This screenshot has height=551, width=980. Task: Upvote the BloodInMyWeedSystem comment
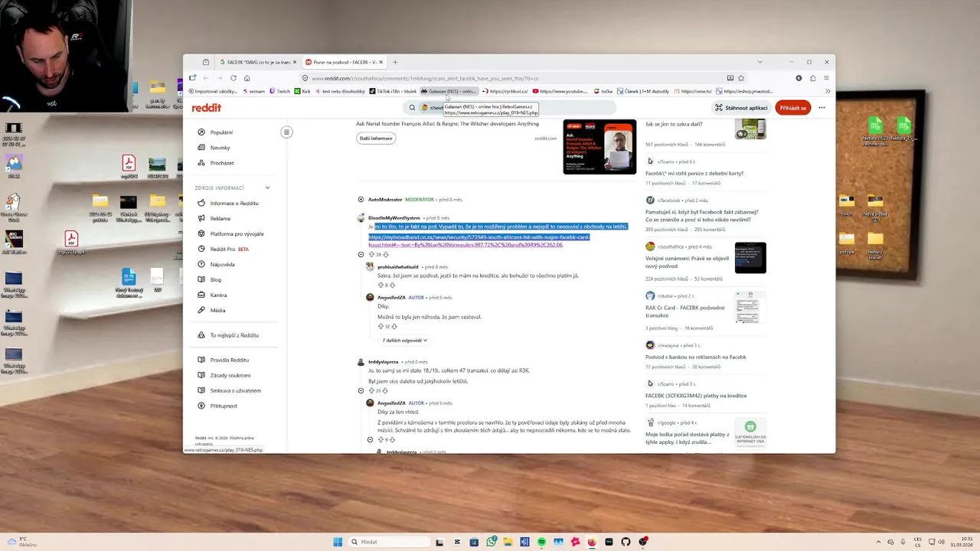(x=371, y=255)
